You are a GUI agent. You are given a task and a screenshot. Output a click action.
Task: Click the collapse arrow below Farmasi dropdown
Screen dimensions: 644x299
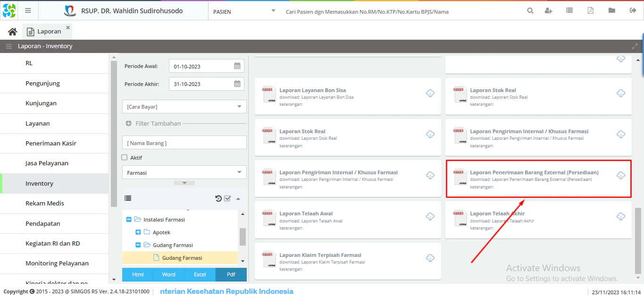[184, 183]
